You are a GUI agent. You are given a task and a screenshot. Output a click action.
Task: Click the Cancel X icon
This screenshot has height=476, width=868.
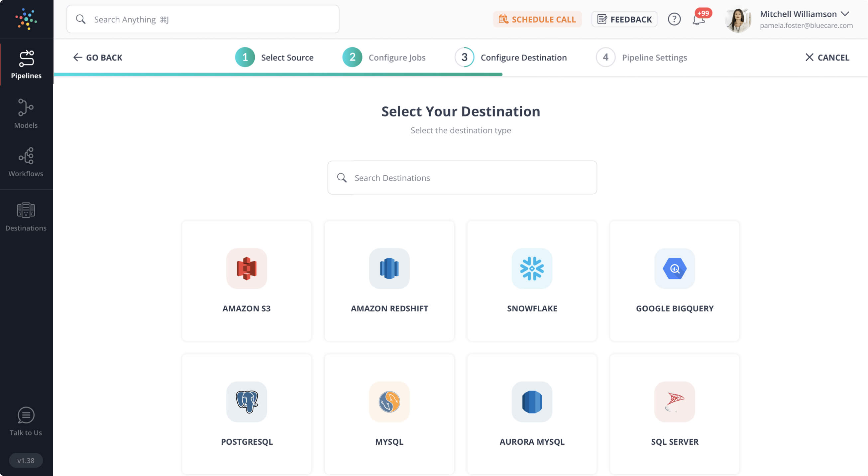click(x=809, y=57)
